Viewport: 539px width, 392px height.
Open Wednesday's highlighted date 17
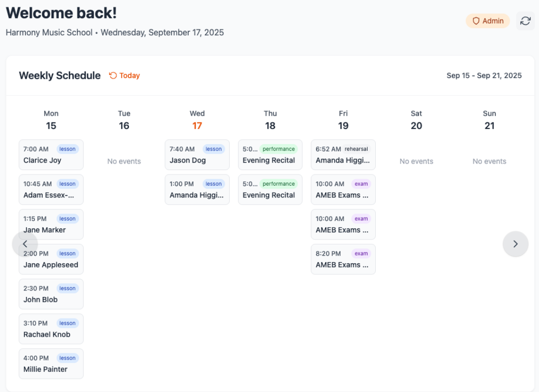click(x=197, y=125)
